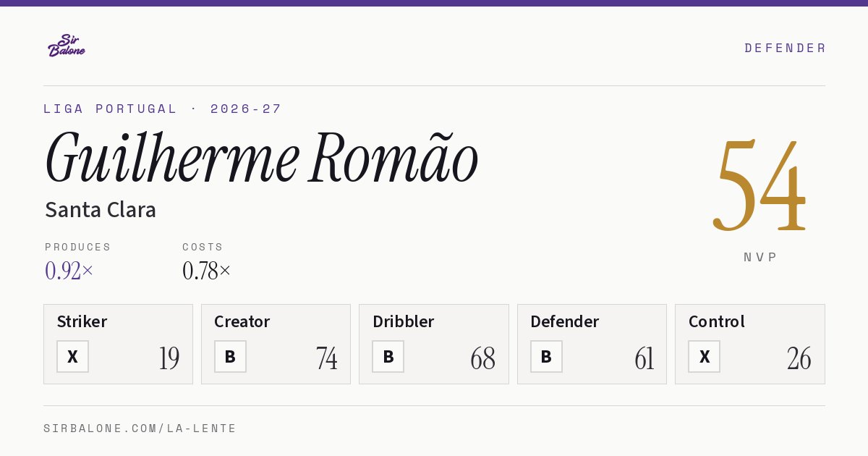Image resolution: width=868 pixels, height=456 pixels.
Task: Click the Control score 26
Action: (799, 358)
